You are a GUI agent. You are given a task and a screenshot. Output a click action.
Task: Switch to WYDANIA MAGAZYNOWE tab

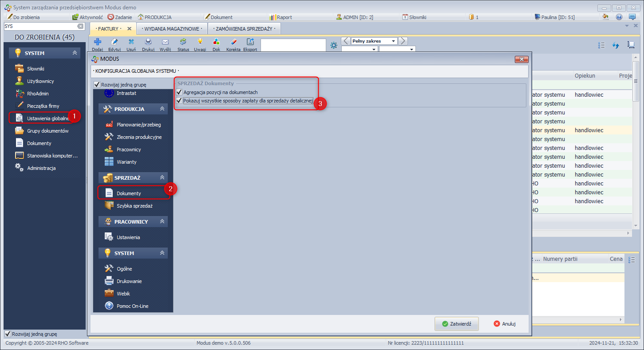pos(172,29)
